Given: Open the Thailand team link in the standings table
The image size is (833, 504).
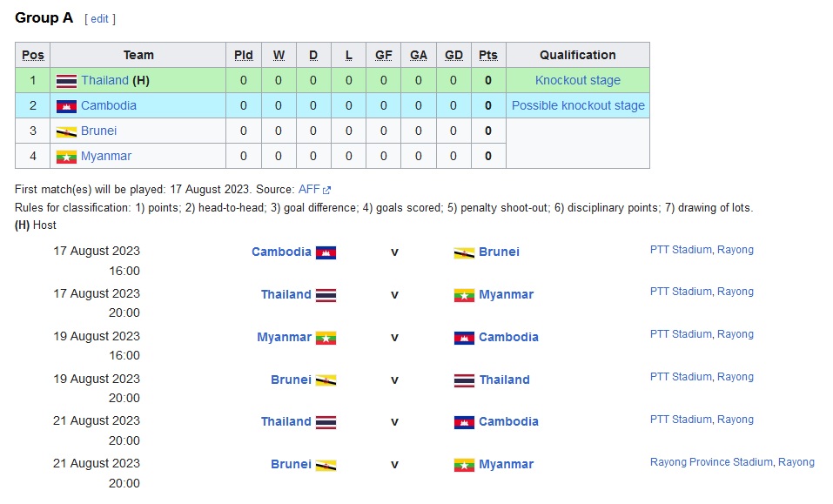Looking at the screenshot, I should click(x=104, y=81).
